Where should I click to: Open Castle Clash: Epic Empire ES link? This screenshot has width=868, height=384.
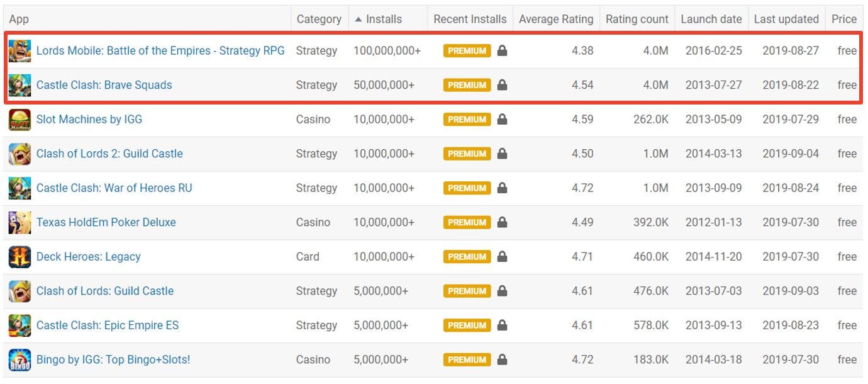point(108,325)
